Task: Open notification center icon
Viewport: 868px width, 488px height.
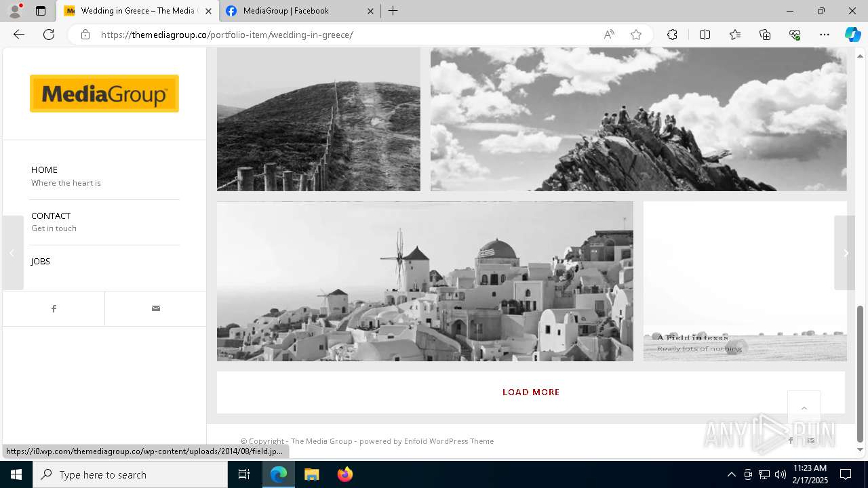Action: tap(846, 474)
